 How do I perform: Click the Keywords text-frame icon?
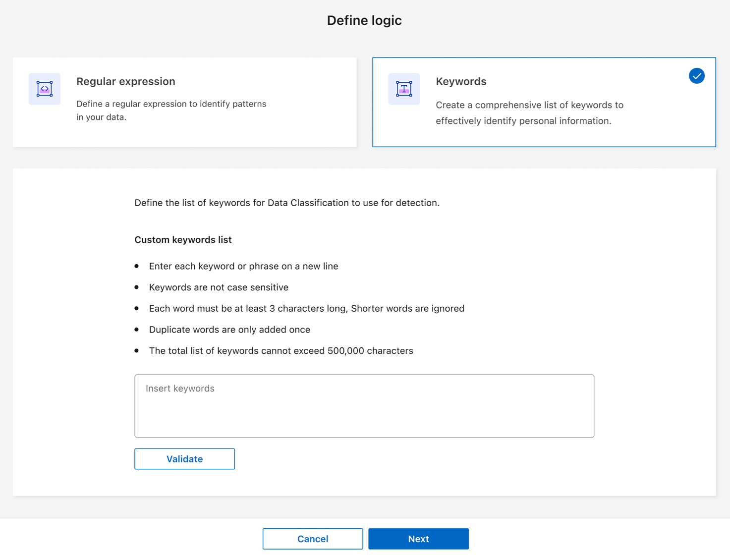coord(403,89)
